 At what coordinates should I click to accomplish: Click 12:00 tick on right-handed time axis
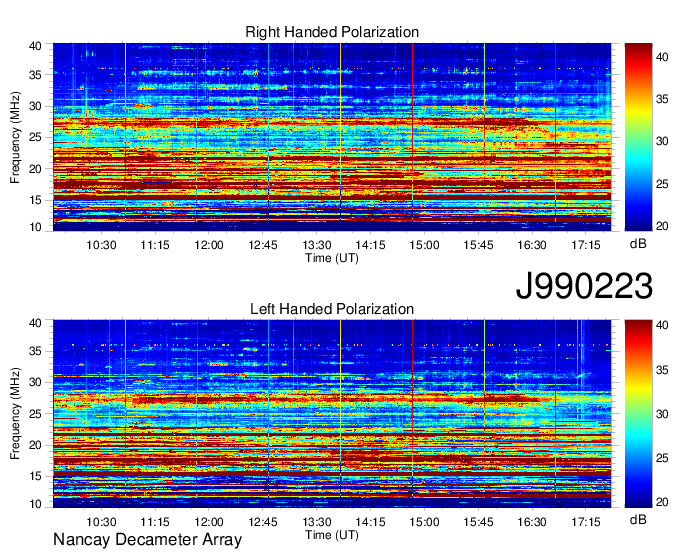(x=209, y=245)
